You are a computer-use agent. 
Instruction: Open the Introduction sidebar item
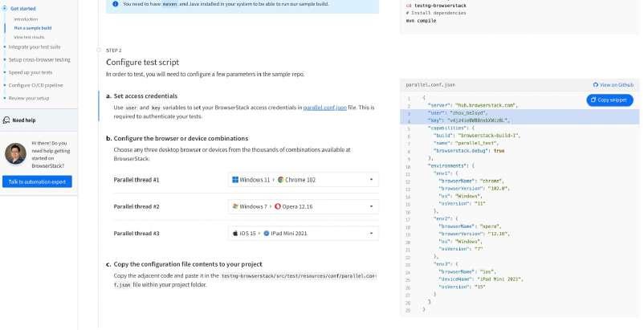26,19
